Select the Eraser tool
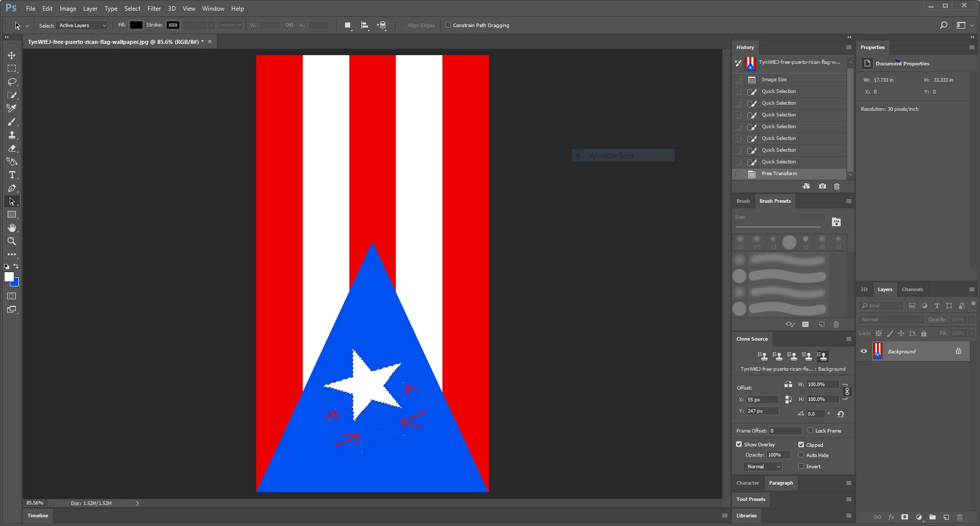Image resolution: width=980 pixels, height=526 pixels. click(x=12, y=148)
